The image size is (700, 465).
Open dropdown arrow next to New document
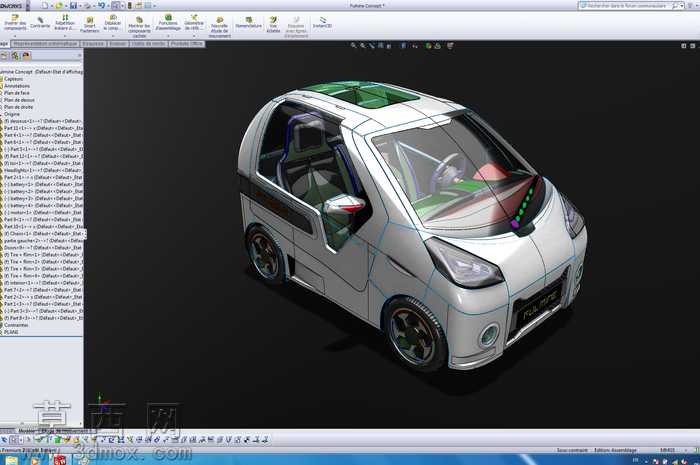tap(50, 6)
